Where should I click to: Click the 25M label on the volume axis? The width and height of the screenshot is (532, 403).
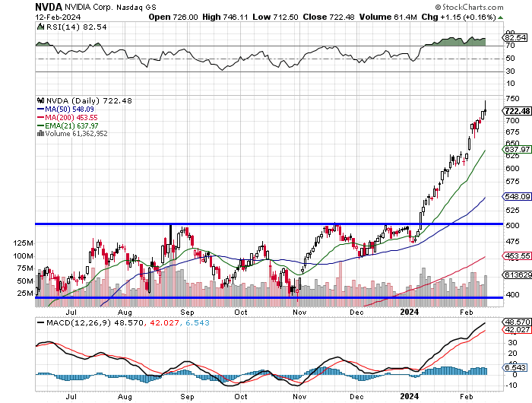click(x=25, y=294)
